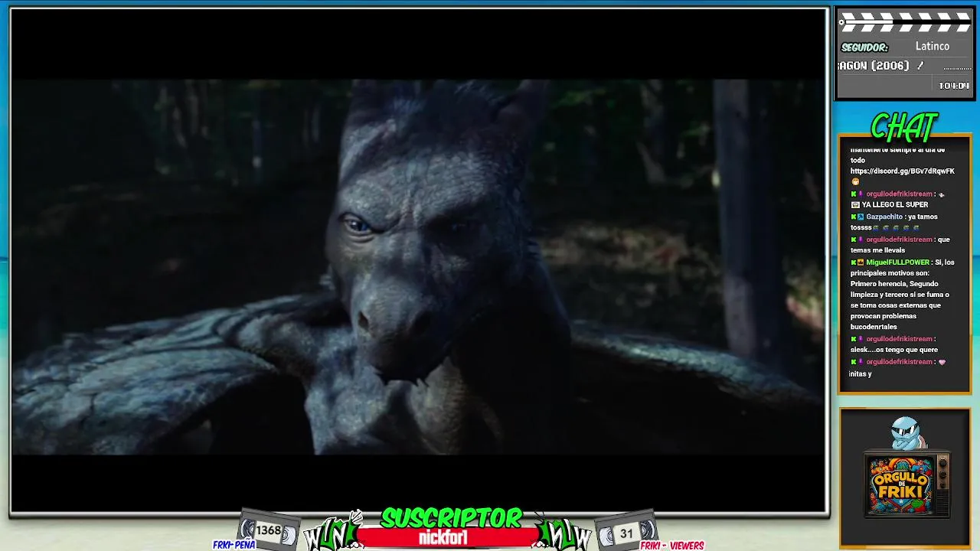The width and height of the screenshot is (980, 551).
Task: Click the crown badge beside MiguelFULLPOWER
Action: click(x=861, y=262)
